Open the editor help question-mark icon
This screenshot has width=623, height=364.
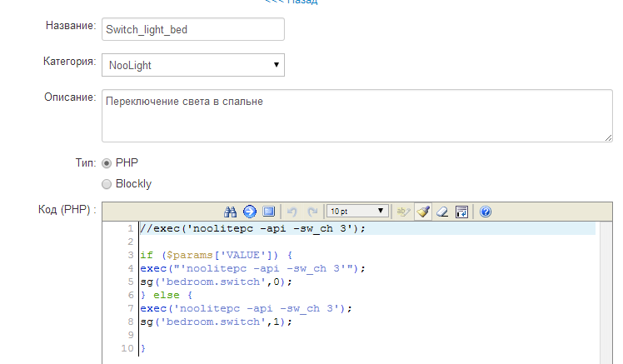coord(485,212)
